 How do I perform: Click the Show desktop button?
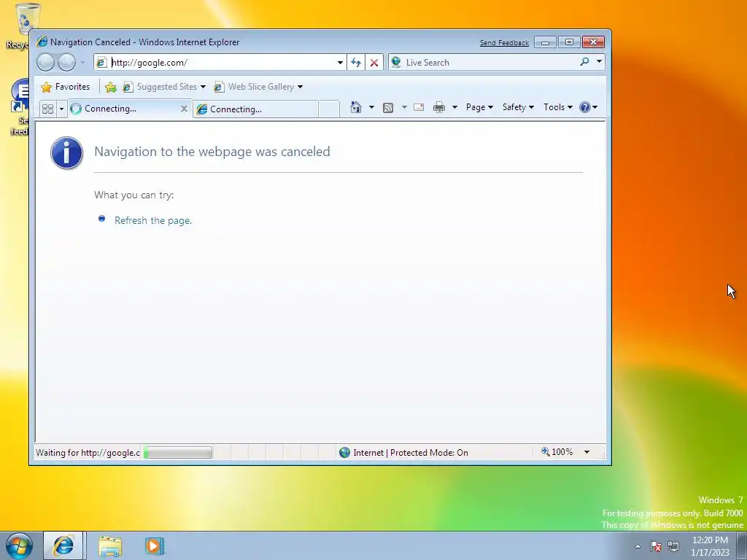741,545
